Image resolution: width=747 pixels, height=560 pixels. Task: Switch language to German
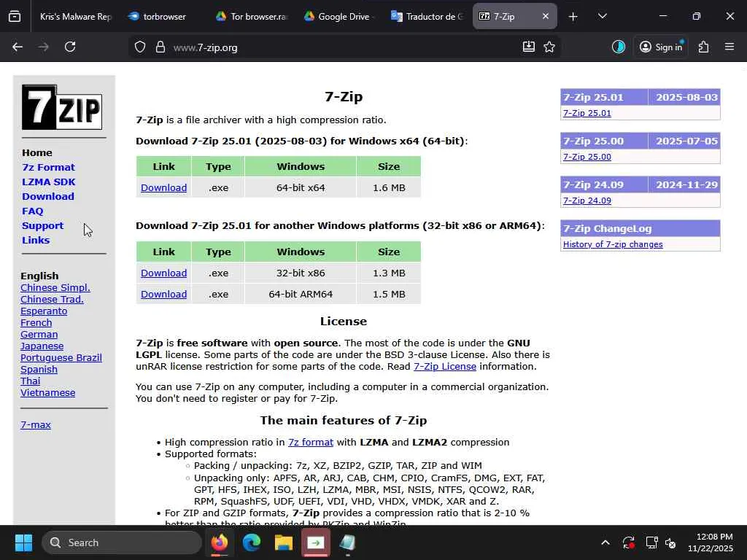click(x=39, y=334)
